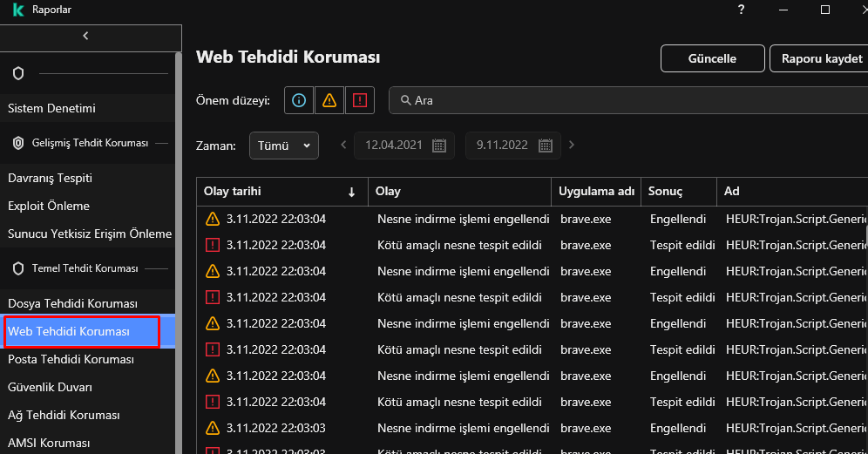The image size is (868, 454).
Task: Click the Temel Tehdit Koruması shield icon
Action: [x=18, y=268]
